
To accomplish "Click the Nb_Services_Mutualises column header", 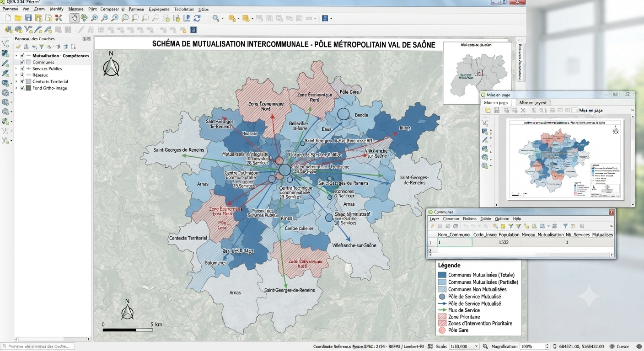I will click(x=589, y=235).
